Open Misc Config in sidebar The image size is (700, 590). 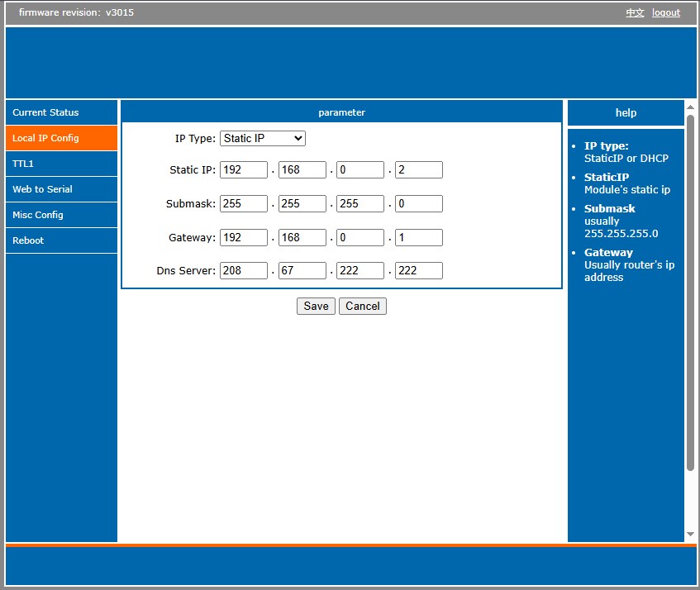pyautogui.click(x=61, y=215)
